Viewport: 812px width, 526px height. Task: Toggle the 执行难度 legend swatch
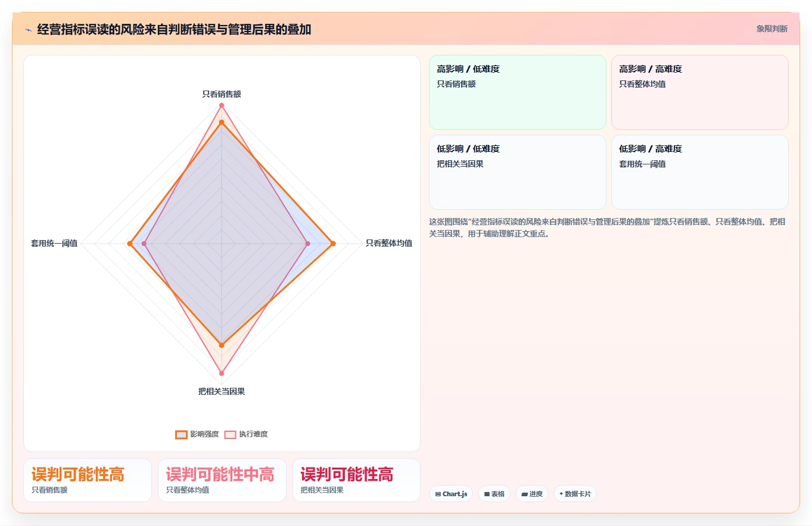(x=230, y=434)
